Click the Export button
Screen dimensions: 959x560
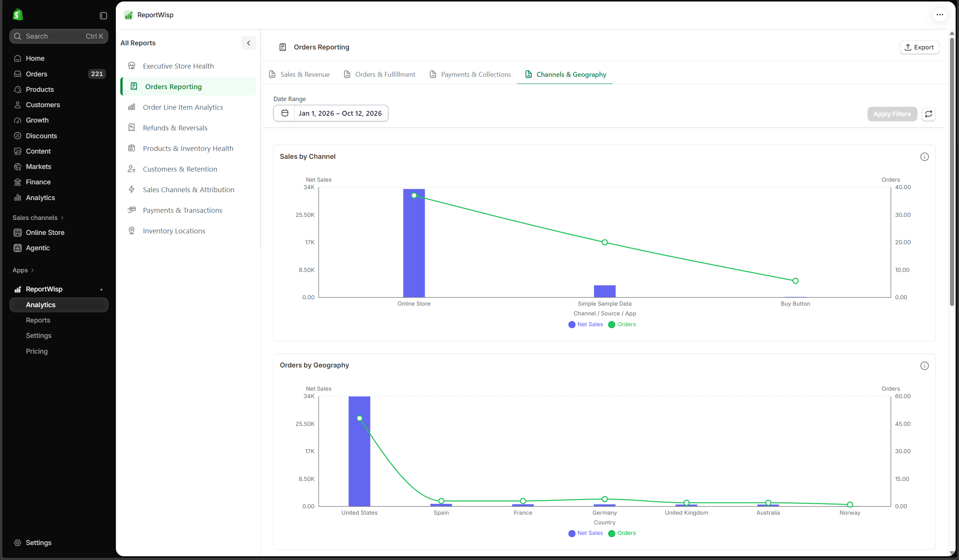click(x=919, y=47)
